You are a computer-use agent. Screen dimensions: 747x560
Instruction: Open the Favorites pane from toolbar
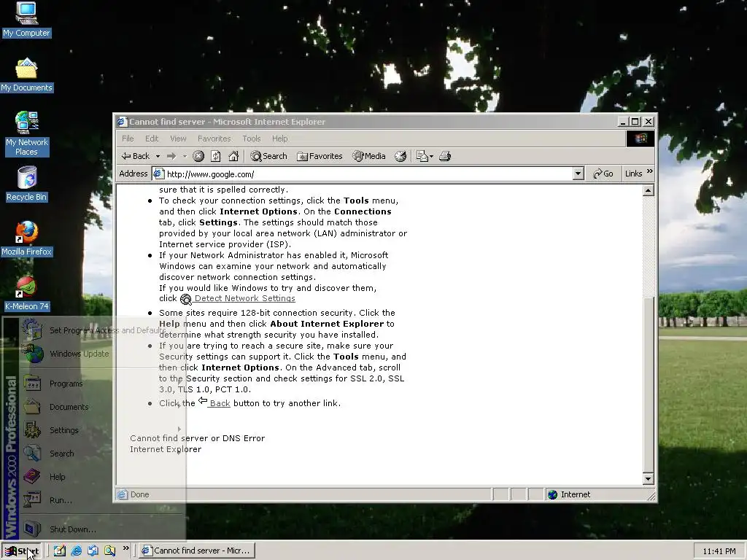320,156
